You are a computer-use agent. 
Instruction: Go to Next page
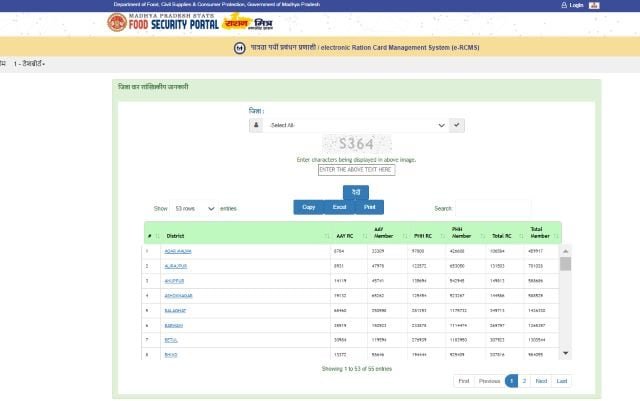click(541, 381)
